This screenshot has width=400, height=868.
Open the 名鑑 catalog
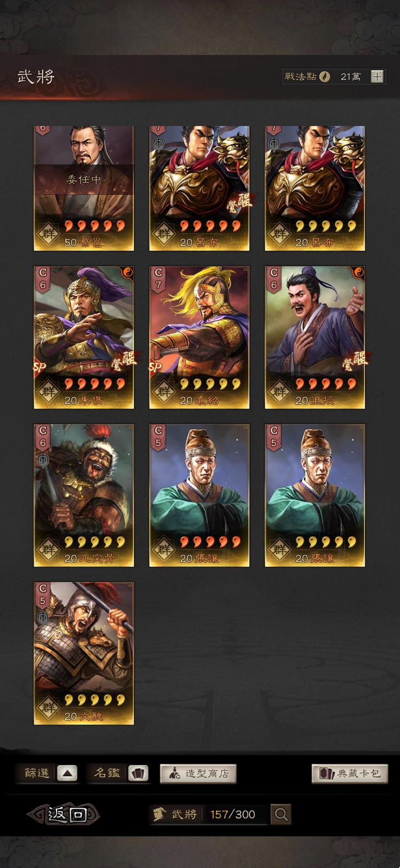[107, 772]
